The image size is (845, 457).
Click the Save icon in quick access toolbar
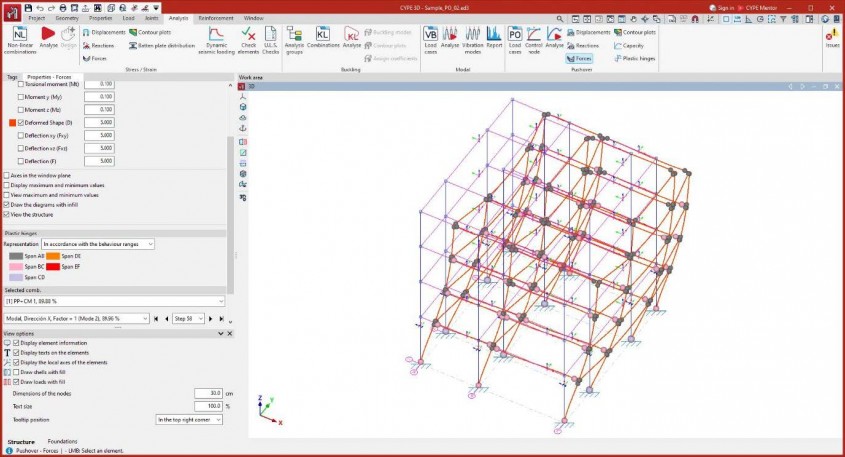pyautogui.click(x=29, y=8)
